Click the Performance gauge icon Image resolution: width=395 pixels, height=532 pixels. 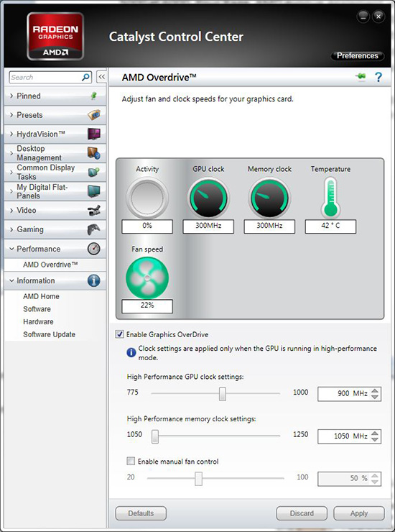tap(94, 249)
